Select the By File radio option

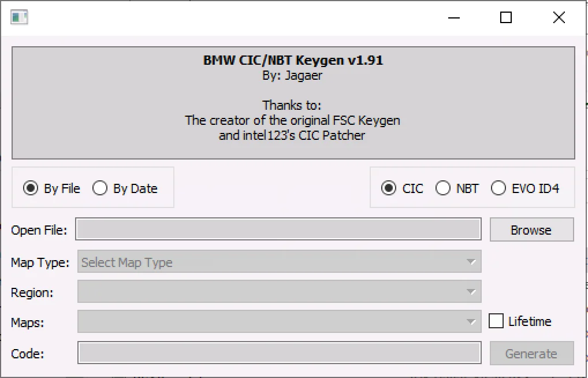coord(32,188)
